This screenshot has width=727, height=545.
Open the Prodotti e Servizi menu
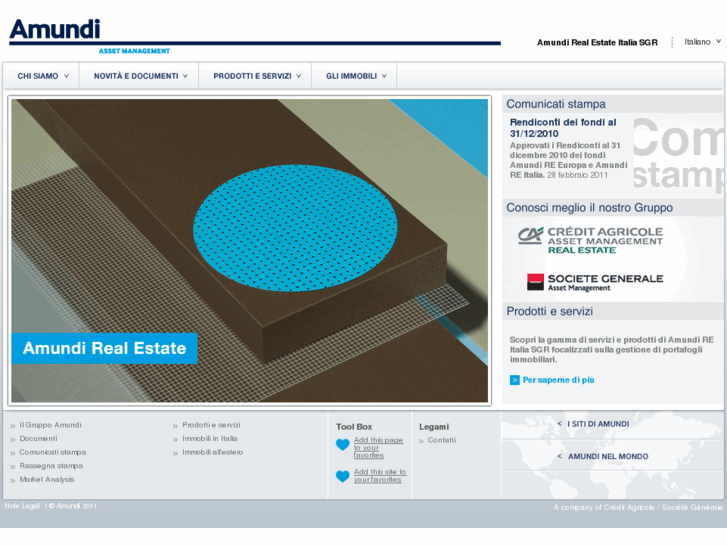(256, 76)
